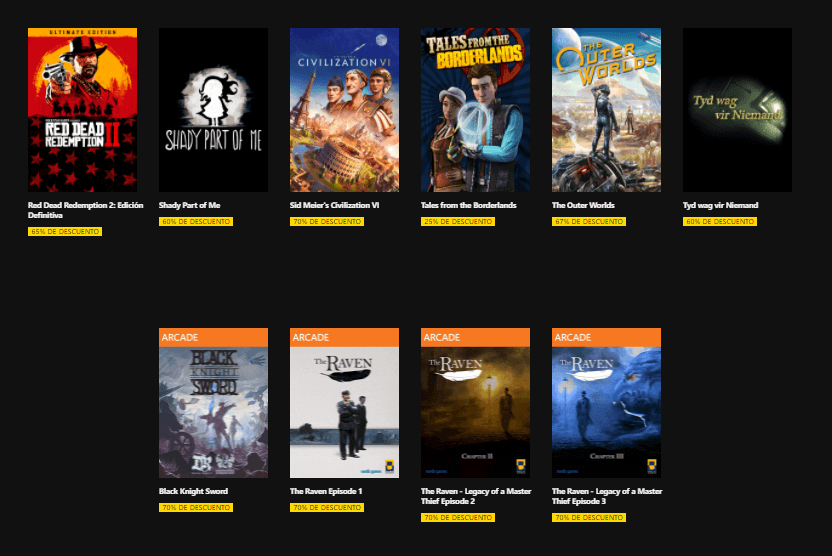Open The Outer Worlds title link
The image size is (832, 556).
click(583, 205)
